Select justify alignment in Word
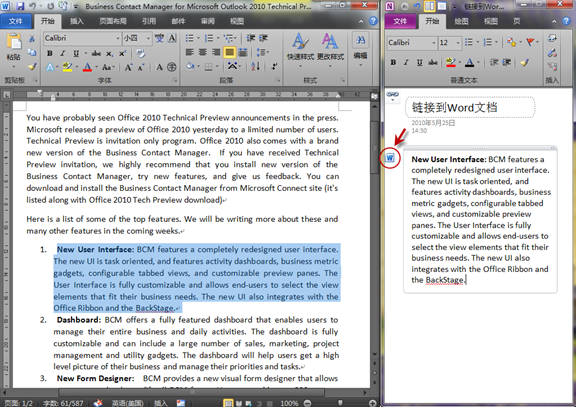The height and width of the screenshot is (407, 576). click(x=230, y=53)
